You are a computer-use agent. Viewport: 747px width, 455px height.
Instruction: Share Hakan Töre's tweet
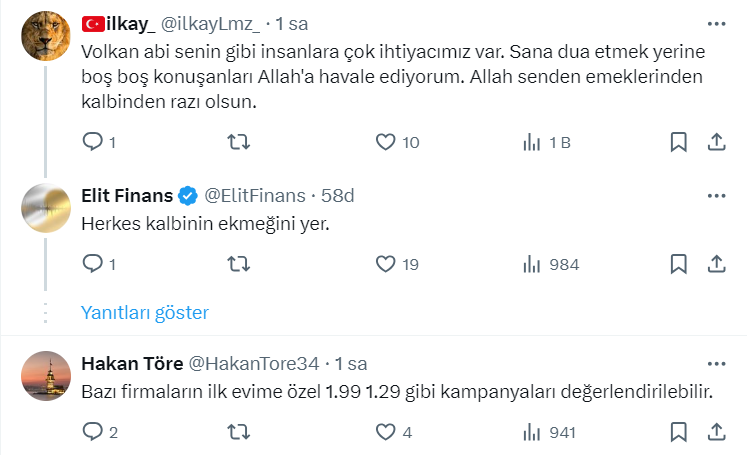(716, 432)
